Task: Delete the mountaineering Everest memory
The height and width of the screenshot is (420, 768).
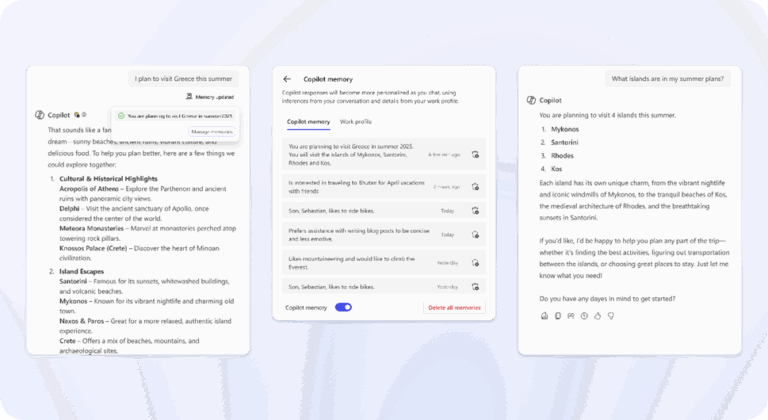Action: pos(475,263)
